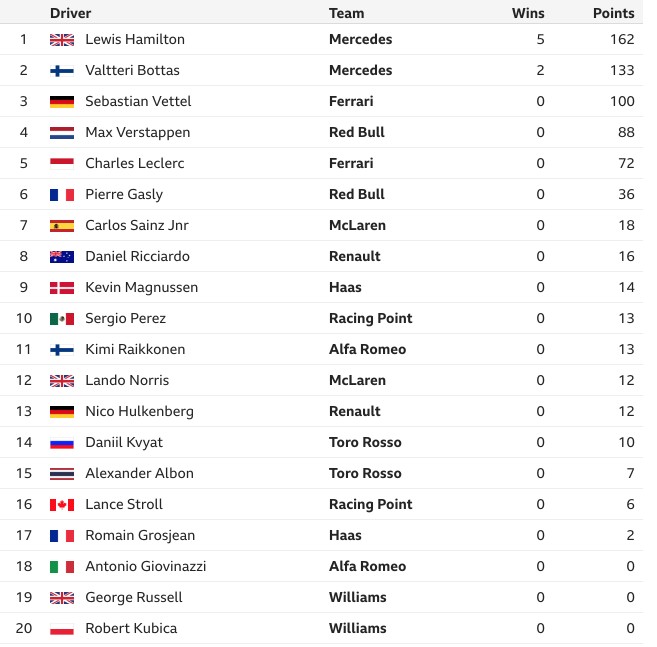Click the Points column header
Image resolution: width=657 pixels, height=647 pixels.
click(x=613, y=13)
